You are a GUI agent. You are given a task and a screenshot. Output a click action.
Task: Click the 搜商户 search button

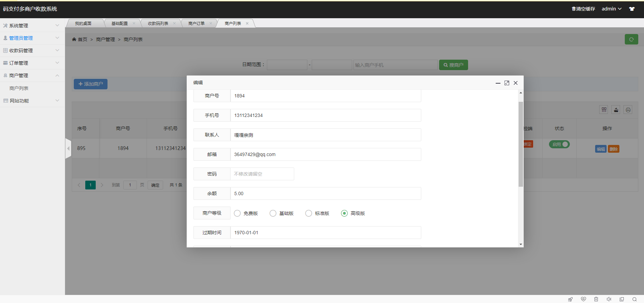click(x=453, y=65)
